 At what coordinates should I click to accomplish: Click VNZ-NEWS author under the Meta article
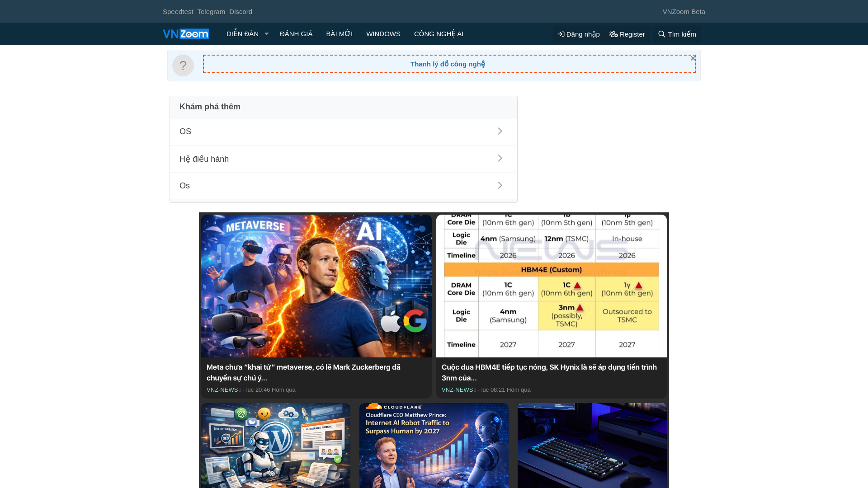pos(222,390)
